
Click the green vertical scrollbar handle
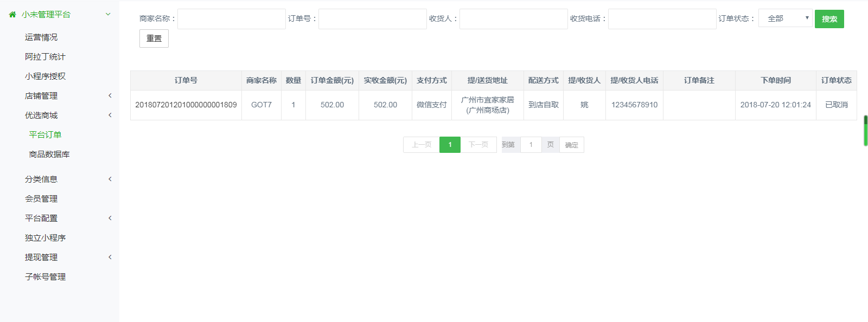pos(865,131)
